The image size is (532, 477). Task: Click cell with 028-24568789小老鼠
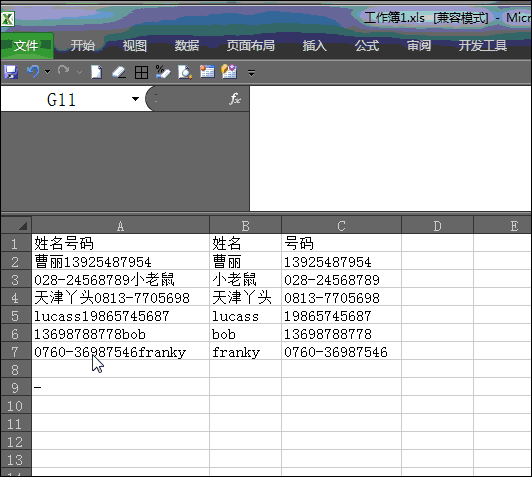point(120,279)
